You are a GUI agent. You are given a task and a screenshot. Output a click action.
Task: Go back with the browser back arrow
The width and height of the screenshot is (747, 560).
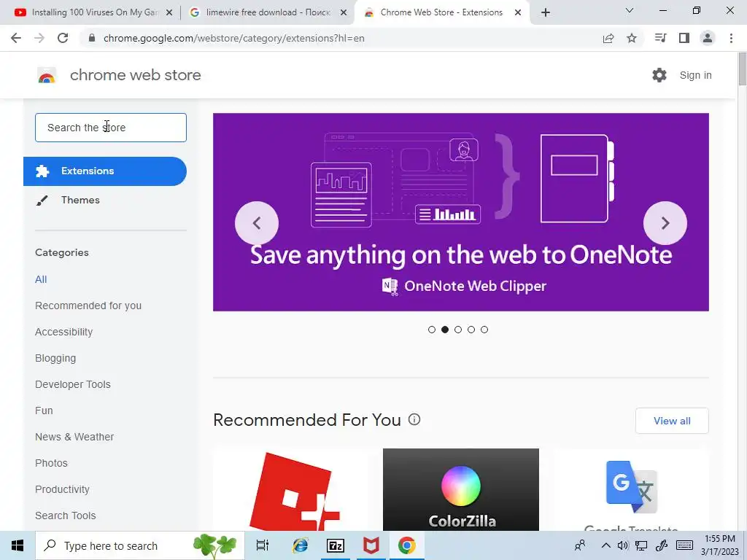(x=16, y=38)
